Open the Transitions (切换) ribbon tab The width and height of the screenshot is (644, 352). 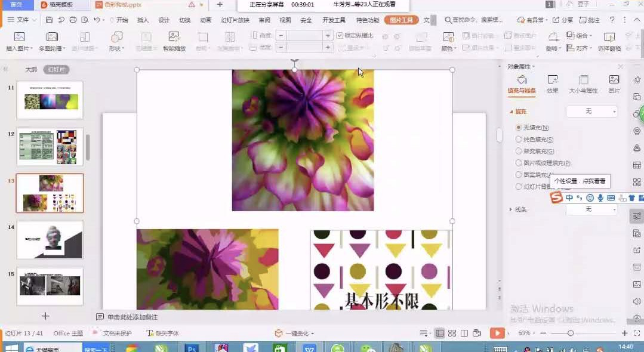184,20
